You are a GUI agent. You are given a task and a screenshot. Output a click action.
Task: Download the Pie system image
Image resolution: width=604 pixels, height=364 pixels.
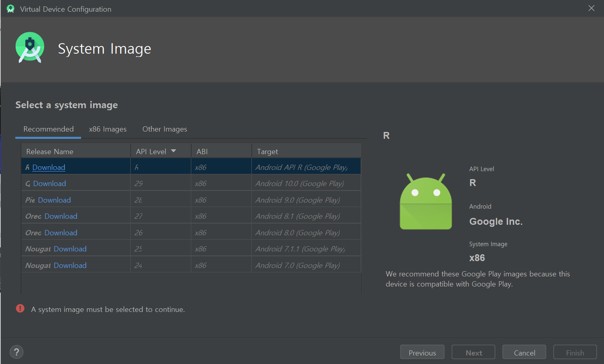click(x=54, y=200)
